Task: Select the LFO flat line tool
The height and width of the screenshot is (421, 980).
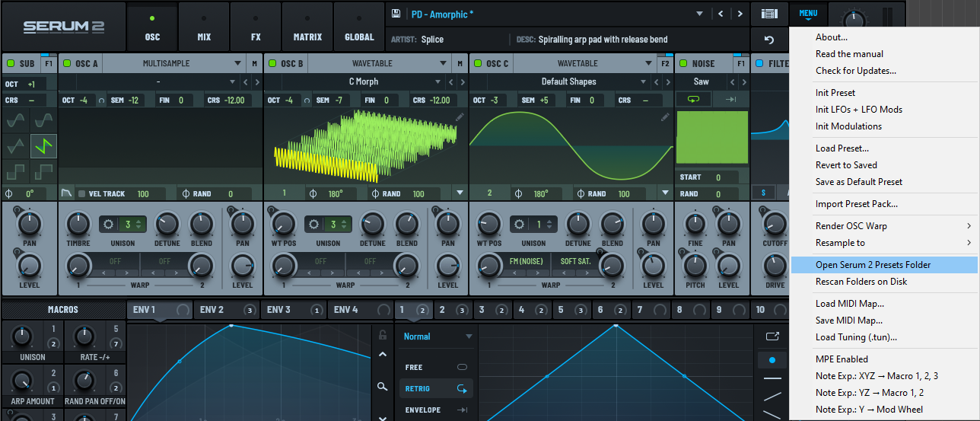Action: [772, 378]
